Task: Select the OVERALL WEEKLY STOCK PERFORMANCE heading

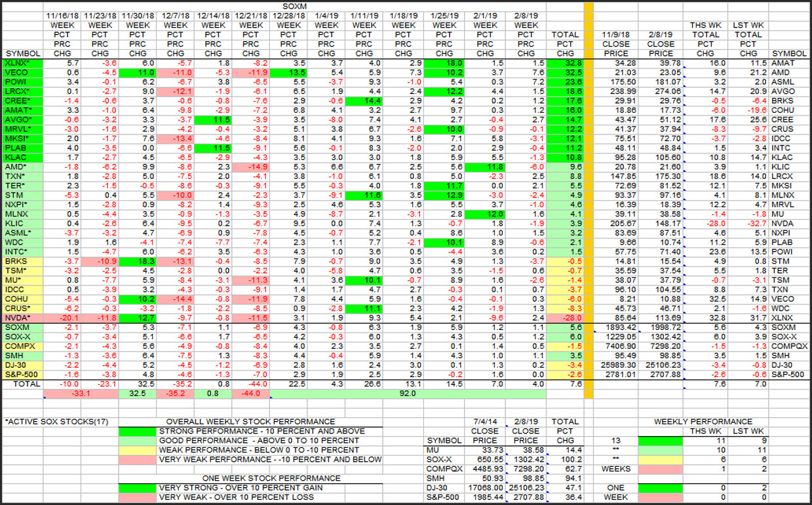Action: coord(250,422)
